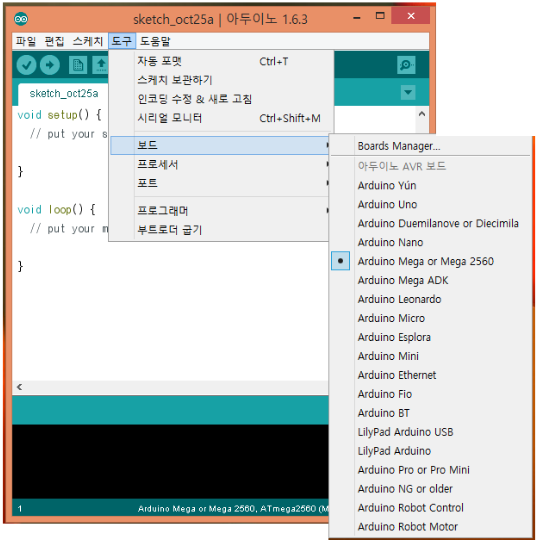The width and height of the screenshot is (537, 544).
Task: Select Arduino BT board
Action: pos(430,413)
